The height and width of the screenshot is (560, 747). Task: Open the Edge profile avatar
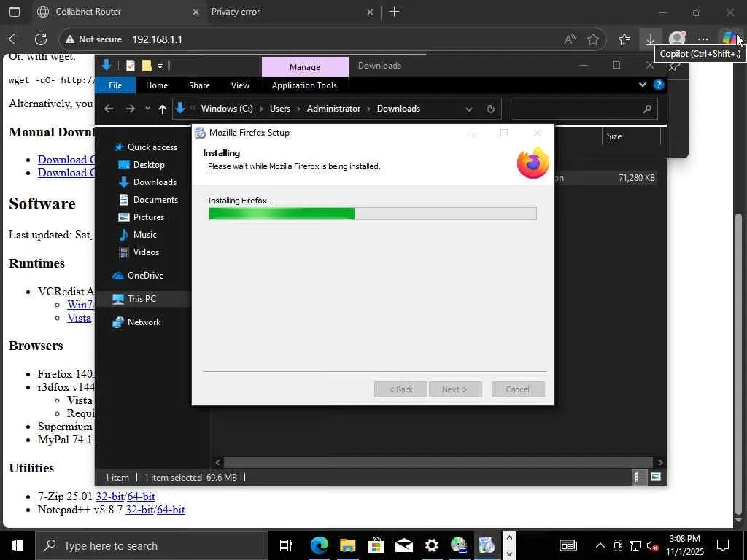coord(677,39)
